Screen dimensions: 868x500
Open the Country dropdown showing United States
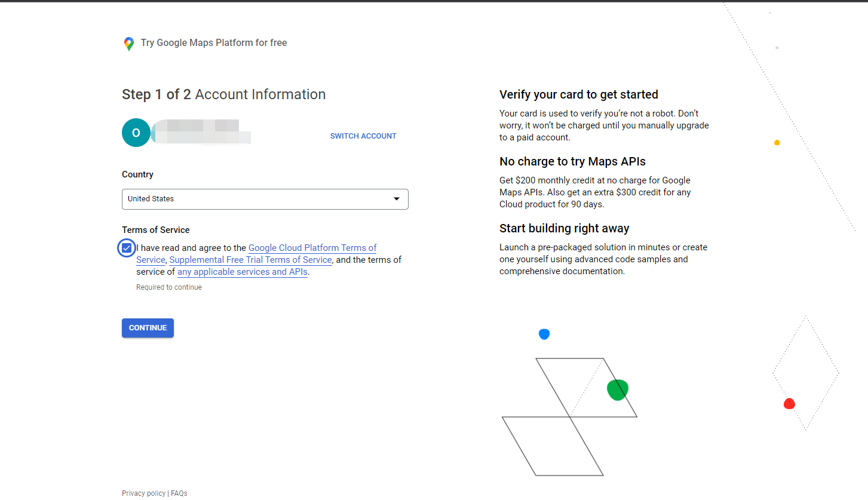(x=265, y=199)
